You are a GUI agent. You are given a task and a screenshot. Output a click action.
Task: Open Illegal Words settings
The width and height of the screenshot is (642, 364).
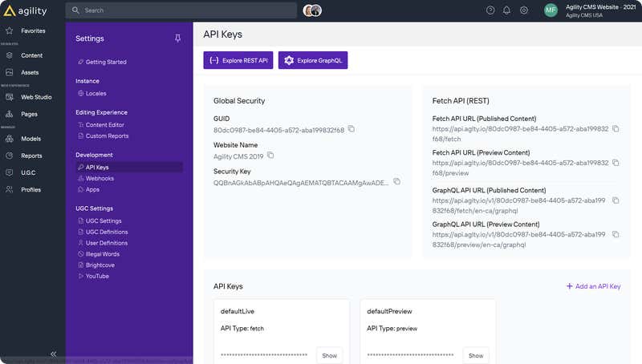tap(99, 254)
